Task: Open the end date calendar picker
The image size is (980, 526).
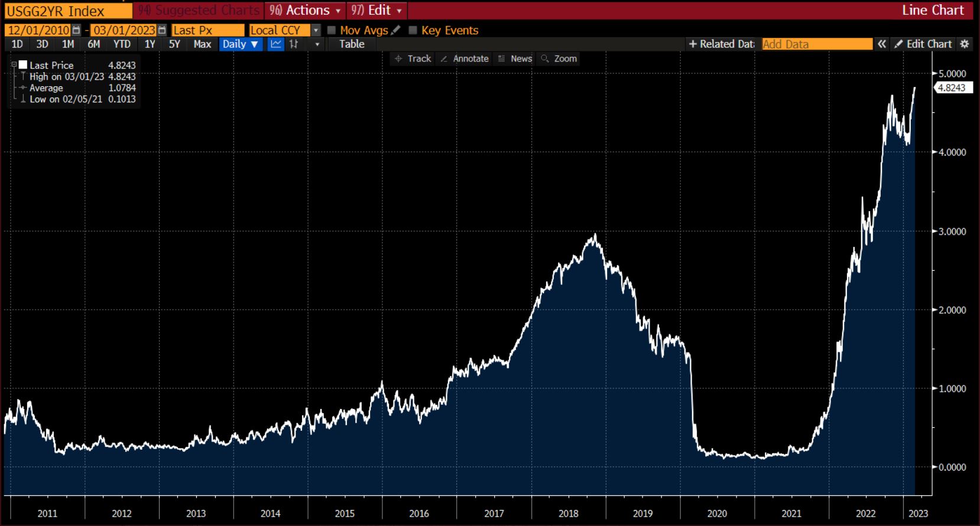Action: click(162, 30)
